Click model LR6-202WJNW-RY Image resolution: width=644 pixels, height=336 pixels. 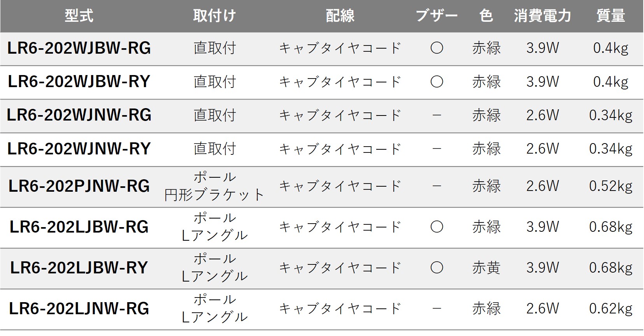(79, 149)
